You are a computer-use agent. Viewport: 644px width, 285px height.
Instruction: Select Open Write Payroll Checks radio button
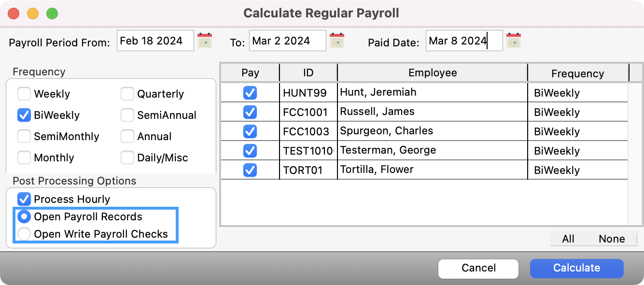pos(24,234)
